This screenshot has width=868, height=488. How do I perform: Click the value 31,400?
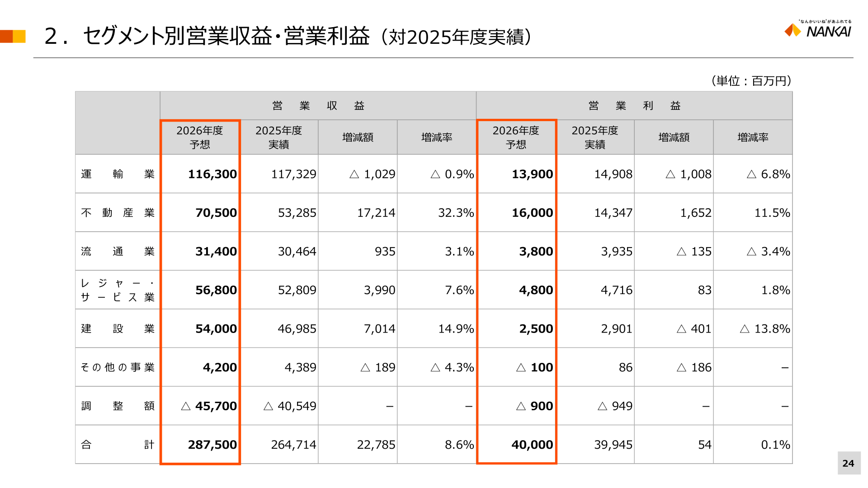coord(216,251)
